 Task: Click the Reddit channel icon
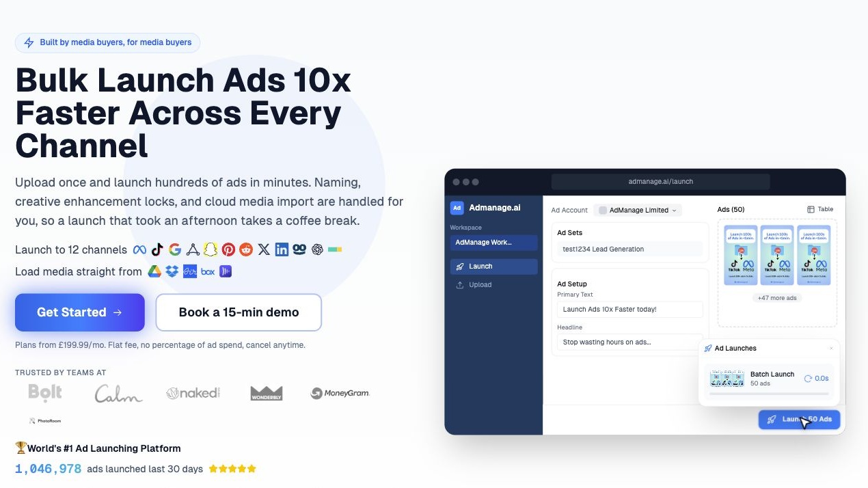246,249
